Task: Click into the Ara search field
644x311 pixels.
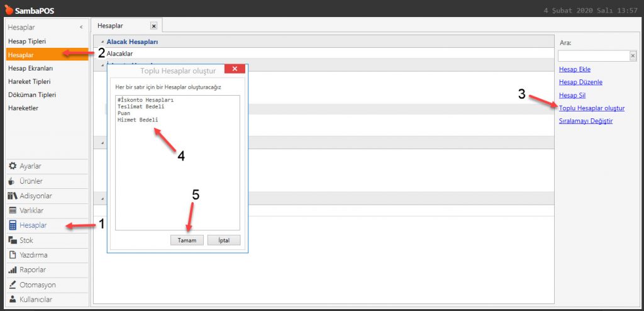Action: point(593,56)
